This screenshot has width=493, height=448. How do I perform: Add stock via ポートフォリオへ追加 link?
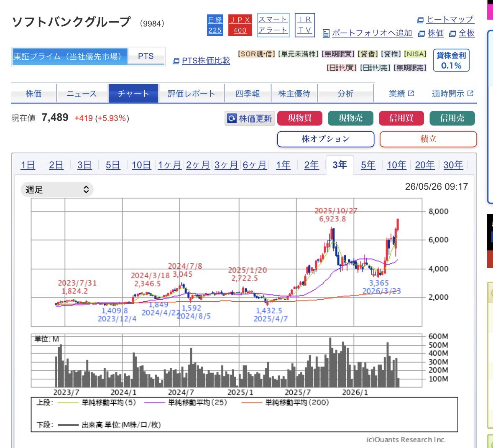(372, 33)
